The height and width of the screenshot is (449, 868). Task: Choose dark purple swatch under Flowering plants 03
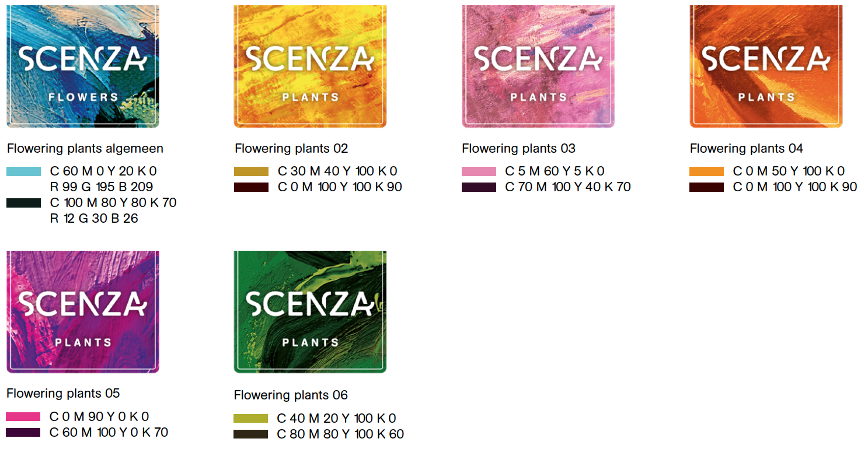479,187
